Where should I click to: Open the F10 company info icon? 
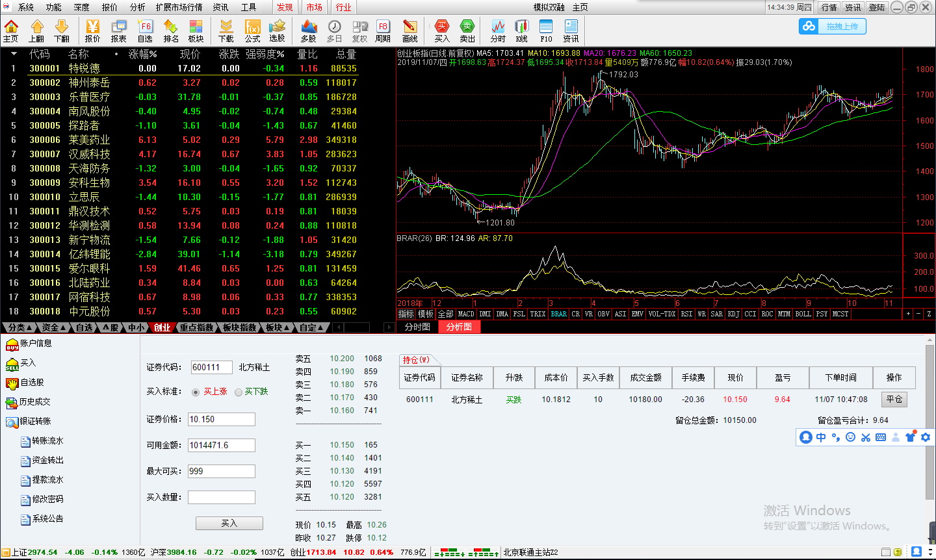click(546, 31)
